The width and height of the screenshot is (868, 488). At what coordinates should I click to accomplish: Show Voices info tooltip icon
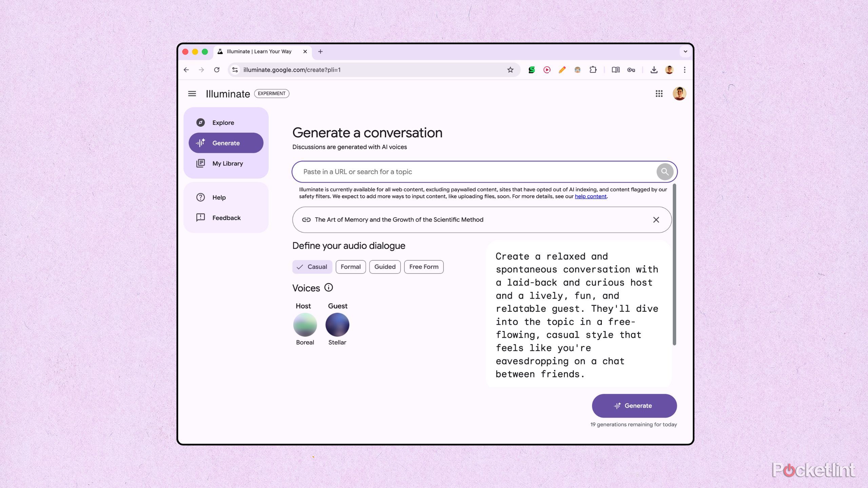tap(329, 287)
